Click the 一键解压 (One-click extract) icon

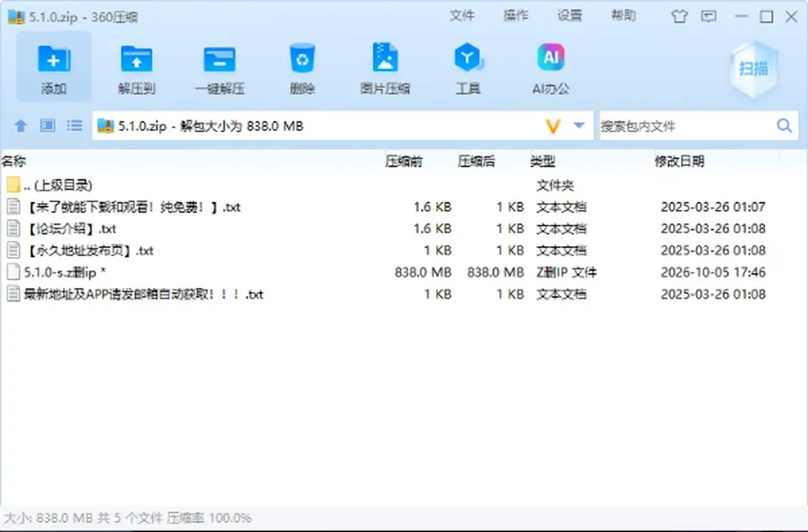[x=220, y=59]
